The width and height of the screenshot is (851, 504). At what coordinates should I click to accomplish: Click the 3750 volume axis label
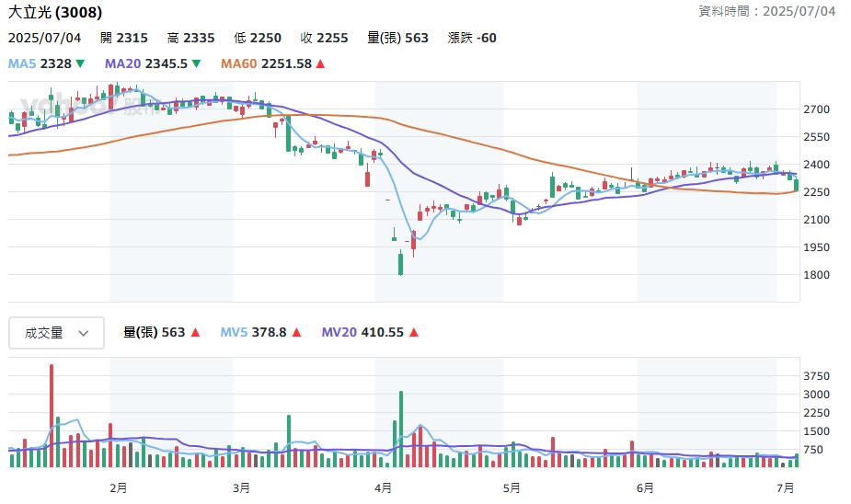coord(816,376)
